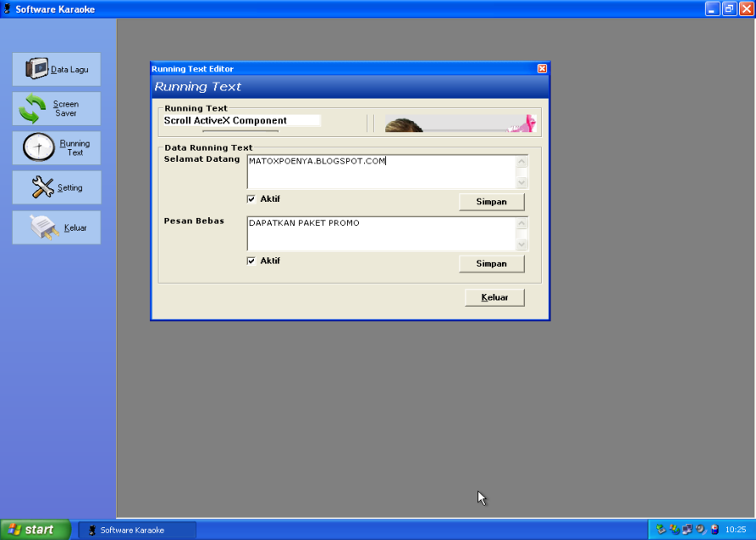The height and width of the screenshot is (540, 756).
Task: Restore down the Software Karaoke window
Action: pos(730,9)
